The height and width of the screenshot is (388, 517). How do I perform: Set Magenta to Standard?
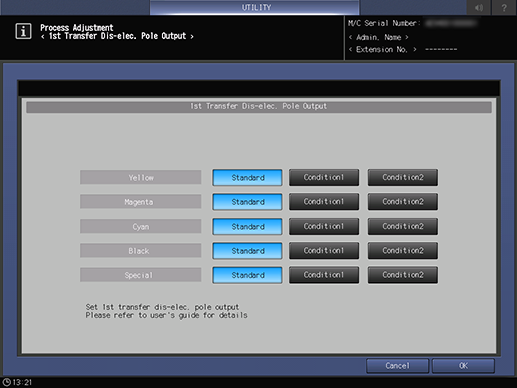point(247,202)
